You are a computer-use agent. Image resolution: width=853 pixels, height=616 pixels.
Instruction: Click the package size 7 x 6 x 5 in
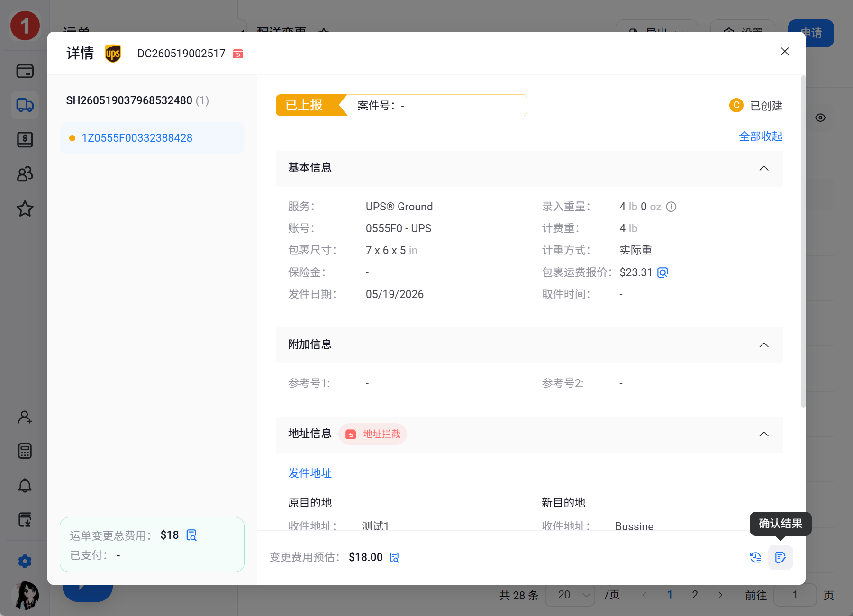tap(391, 250)
